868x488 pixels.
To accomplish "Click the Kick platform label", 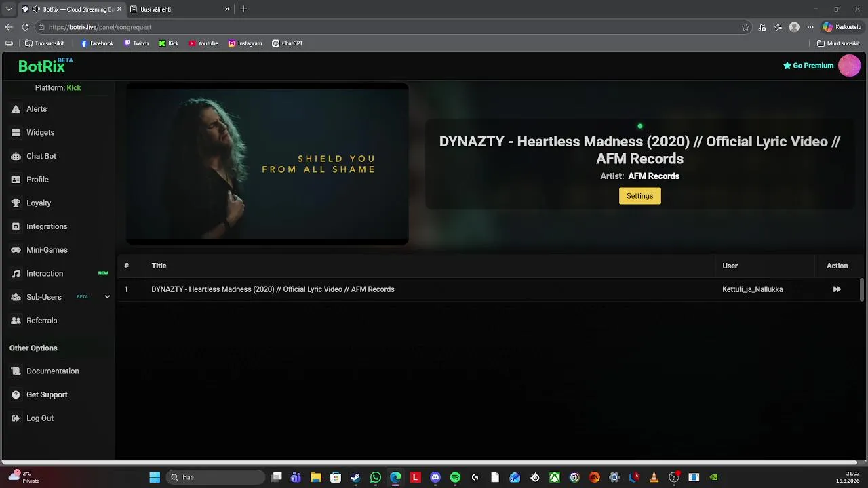I will click(x=74, y=88).
